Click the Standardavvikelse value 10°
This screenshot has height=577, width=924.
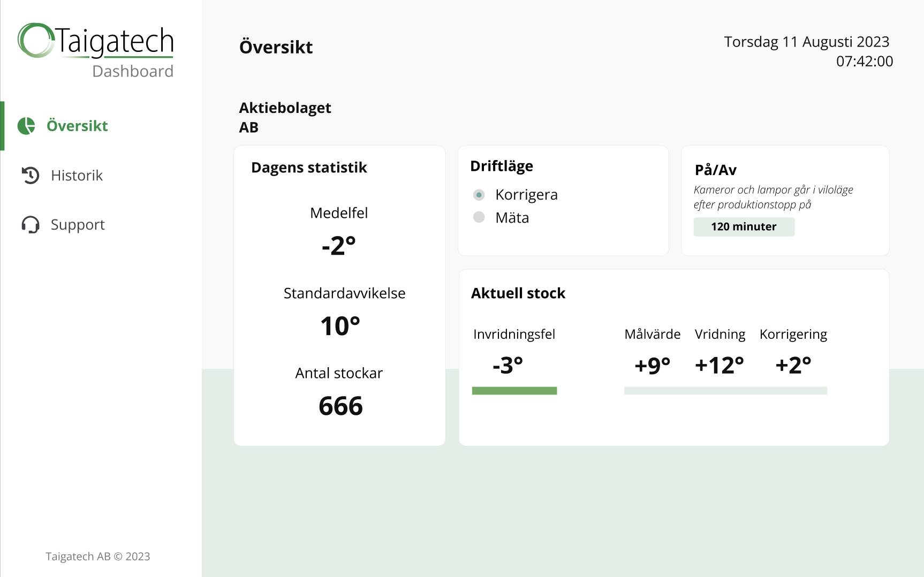(x=340, y=326)
